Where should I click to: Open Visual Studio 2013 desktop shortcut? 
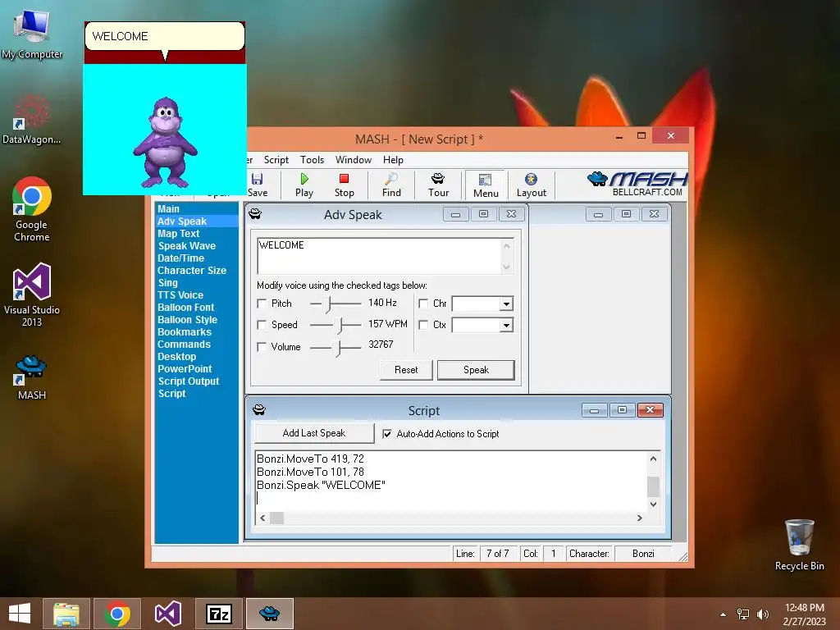(x=32, y=294)
